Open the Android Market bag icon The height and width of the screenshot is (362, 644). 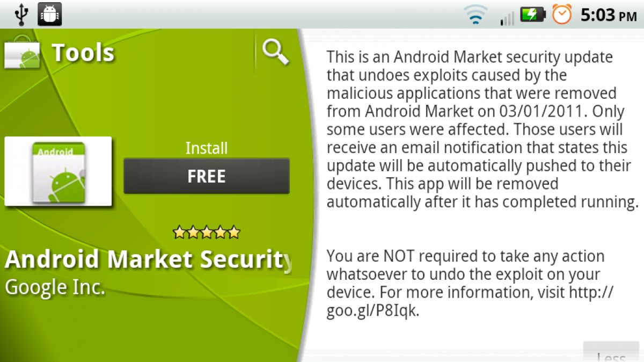tap(23, 53)
